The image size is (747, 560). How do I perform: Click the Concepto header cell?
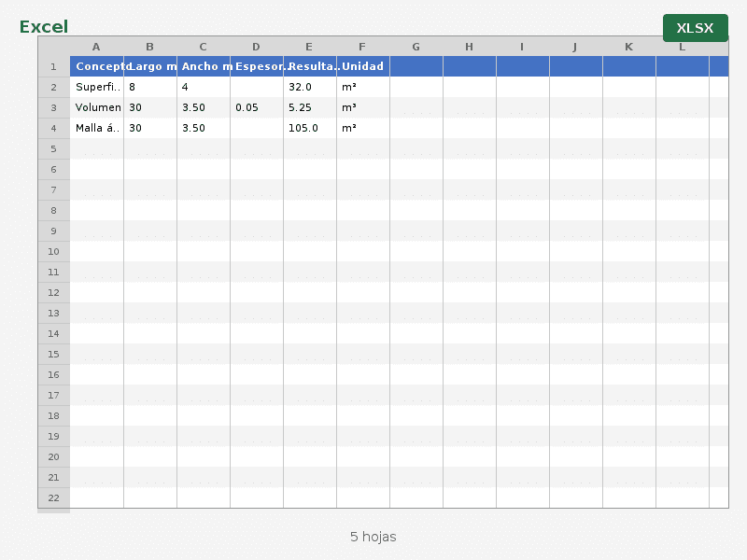[x=97, y=66]
